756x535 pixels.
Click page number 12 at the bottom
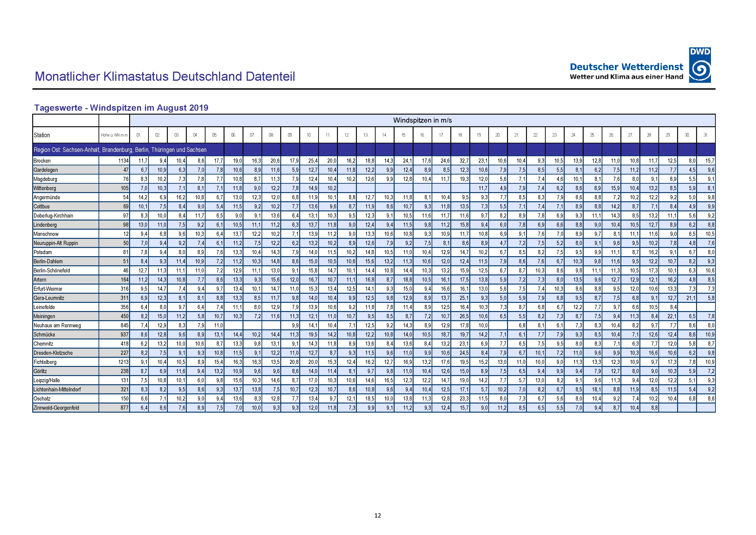378,516
